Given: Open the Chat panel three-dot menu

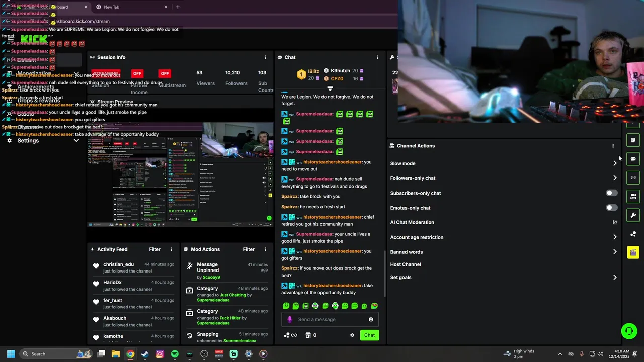Looking at the screenshot, I should (x=377, y=57).
